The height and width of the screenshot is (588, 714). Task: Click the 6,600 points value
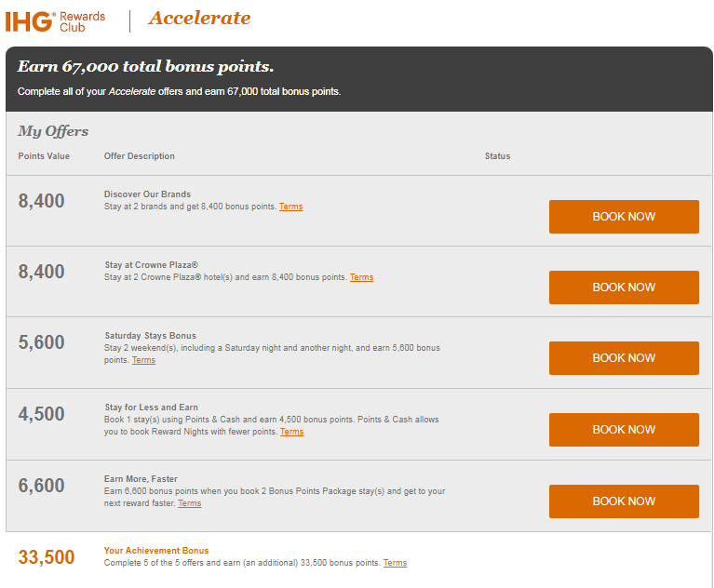pyautogui.click(x=42, y=486)
